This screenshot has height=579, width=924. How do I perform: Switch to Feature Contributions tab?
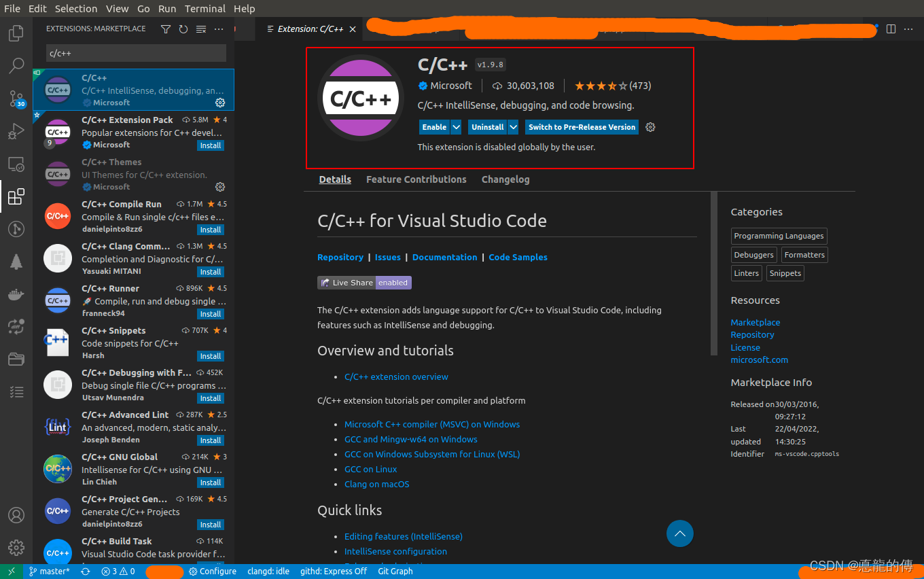[x=416, y=179]
